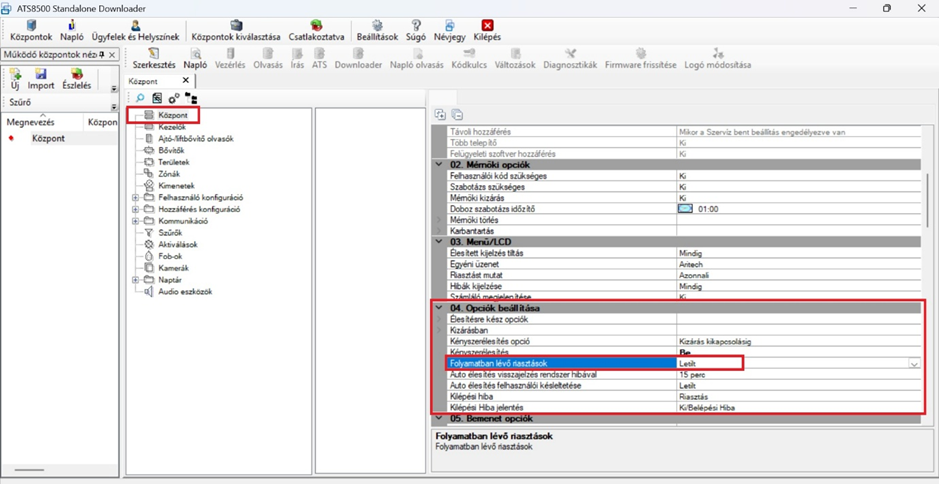Click the Import icon in left panel
The width and height of the screenshot is (939, 484).
(41, 75)
